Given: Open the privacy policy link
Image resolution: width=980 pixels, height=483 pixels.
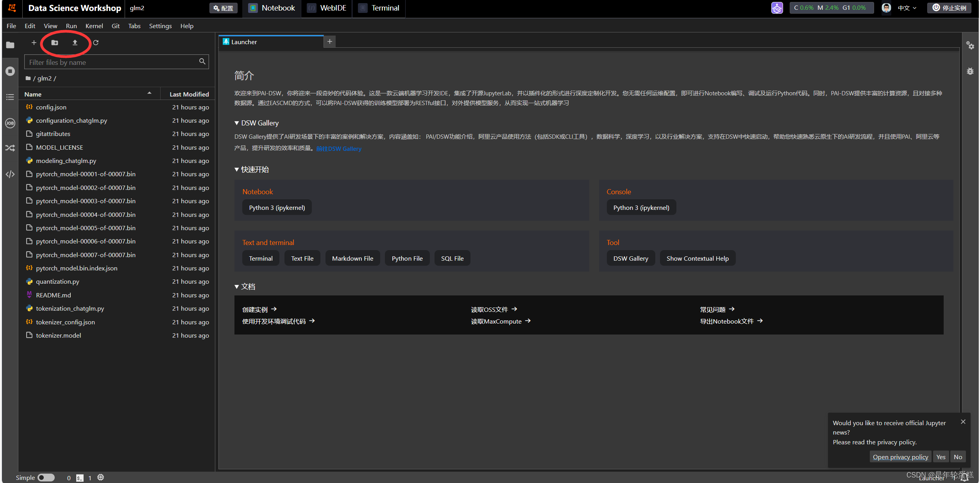Looking at the screenshot, I should click(900, 457).
